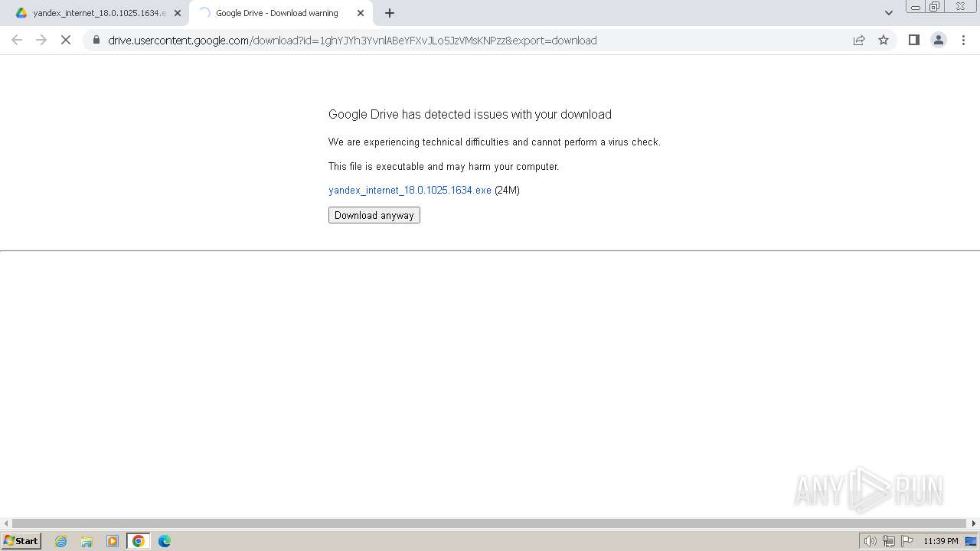Viewport: 980px width, 551px height.
Task: Click the heading about detected download issues
Action: point(470,114)
